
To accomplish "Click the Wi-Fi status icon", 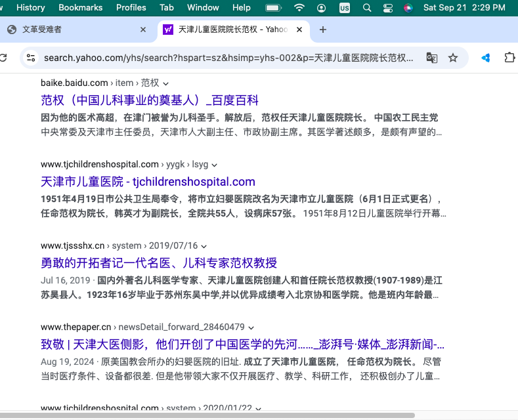I will pos(299,8).
